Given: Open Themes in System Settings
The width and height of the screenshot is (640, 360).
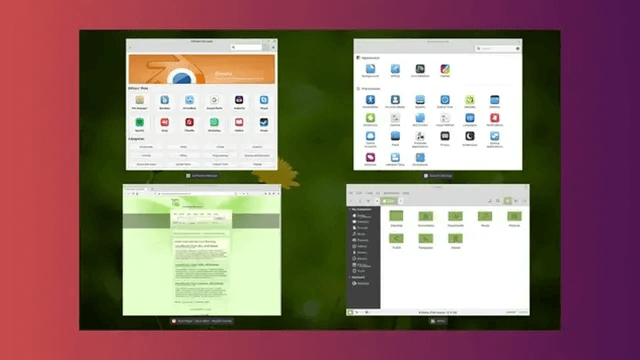Looking at the screenshot, I should [x=445, y=71].
